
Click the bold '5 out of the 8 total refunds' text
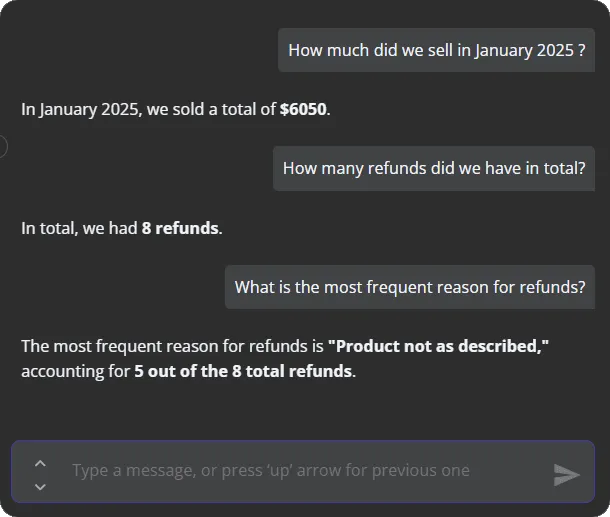point(243,371)
